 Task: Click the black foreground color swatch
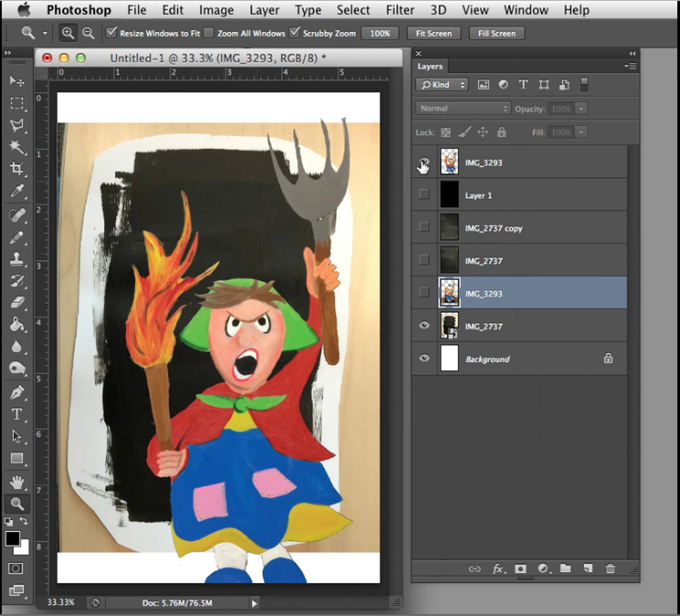[12, 538]
